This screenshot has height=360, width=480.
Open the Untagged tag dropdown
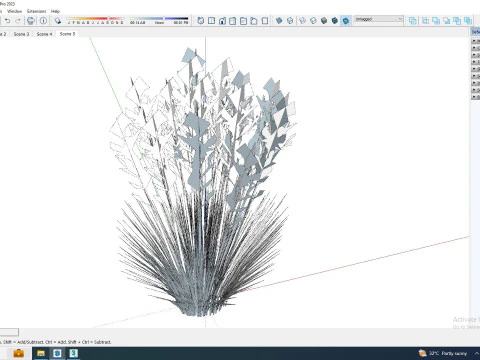click(x=379, y=19)
